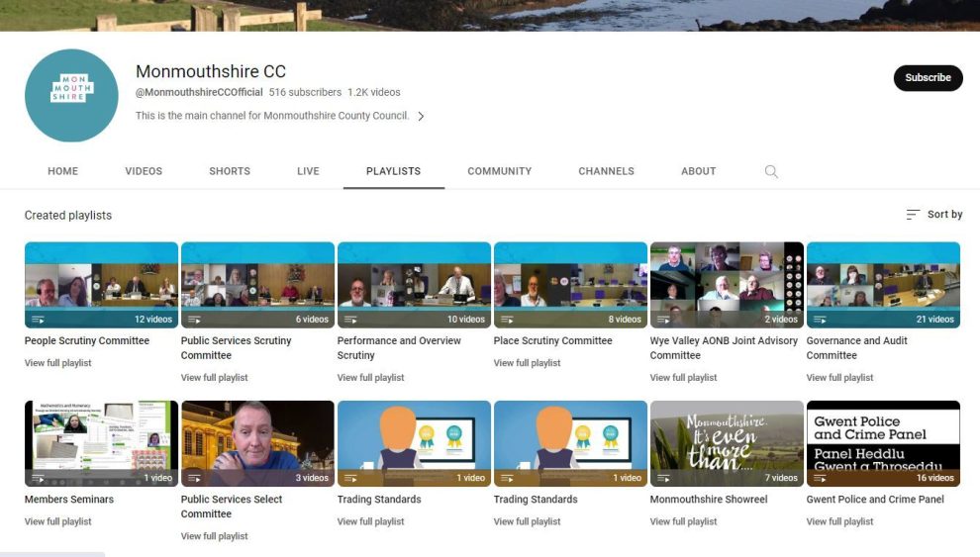The image size is (980, 557).
Task: Click the Sort by lines icon
Action: (913, 214)
